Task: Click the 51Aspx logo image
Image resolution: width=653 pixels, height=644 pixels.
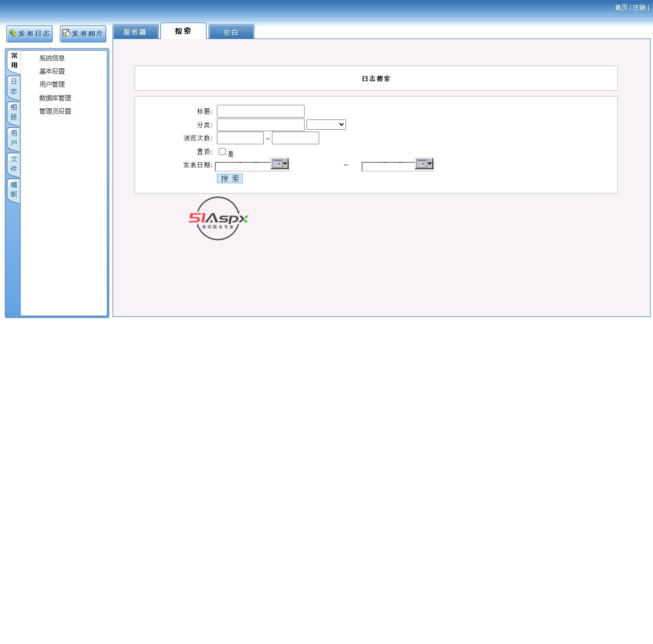Action: pyautogui.click(x=218, y=218)
